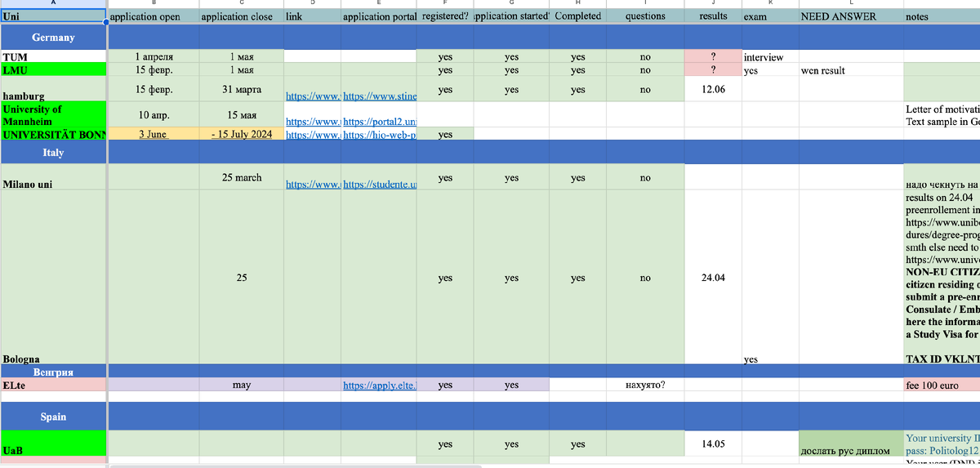Select the 'application close' header cell

pos(241,16)
